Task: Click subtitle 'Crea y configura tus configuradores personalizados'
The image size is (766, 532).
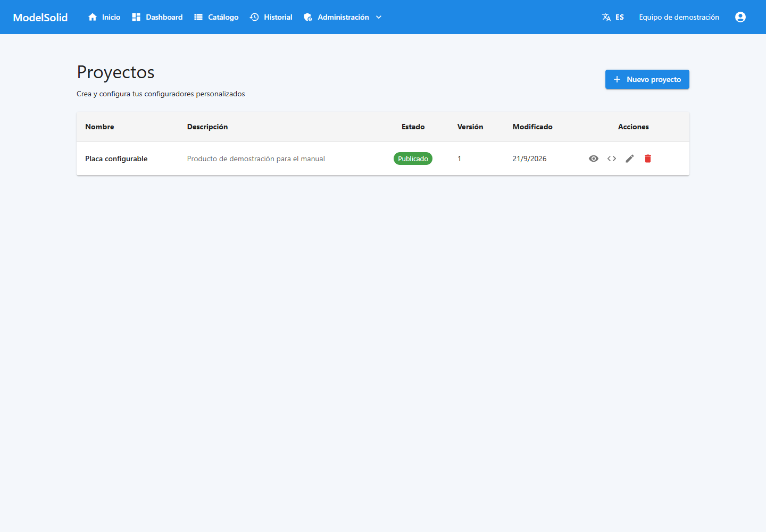Action: tap(161, 94)
